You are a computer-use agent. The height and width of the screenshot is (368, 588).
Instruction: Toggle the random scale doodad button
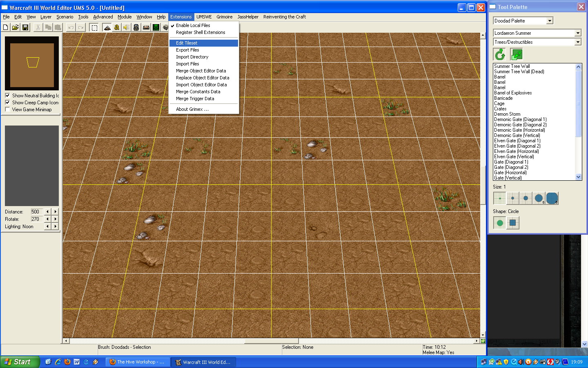tap(517, 54)
